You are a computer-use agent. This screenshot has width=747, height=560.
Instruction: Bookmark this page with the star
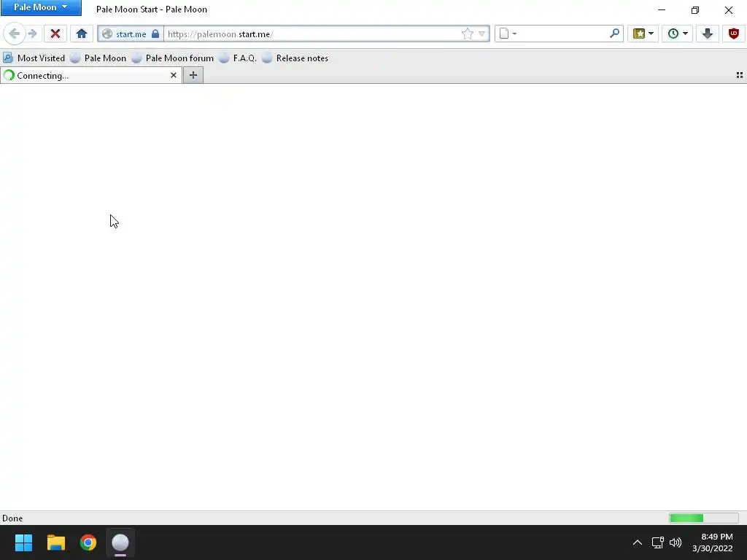tap(468, 34)
